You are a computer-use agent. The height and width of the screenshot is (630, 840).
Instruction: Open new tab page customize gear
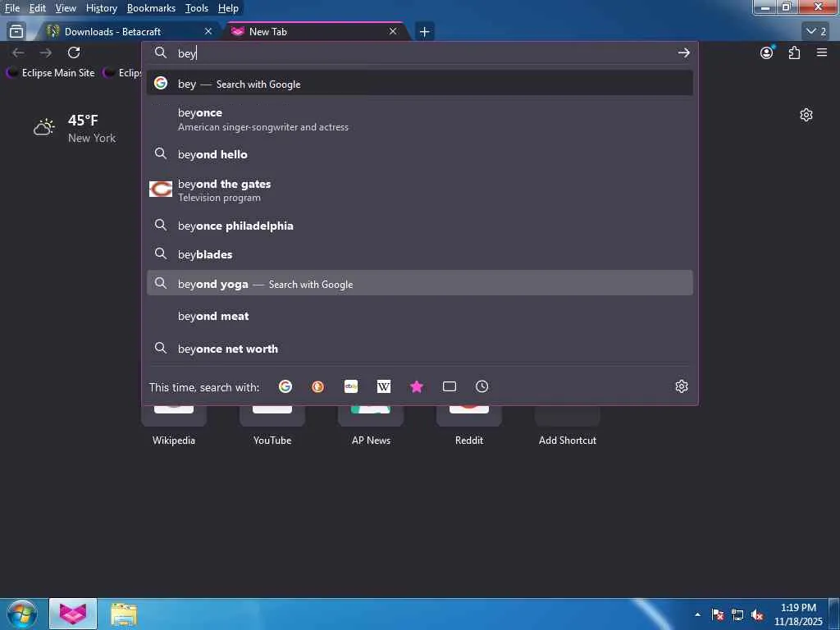(806, 115)
